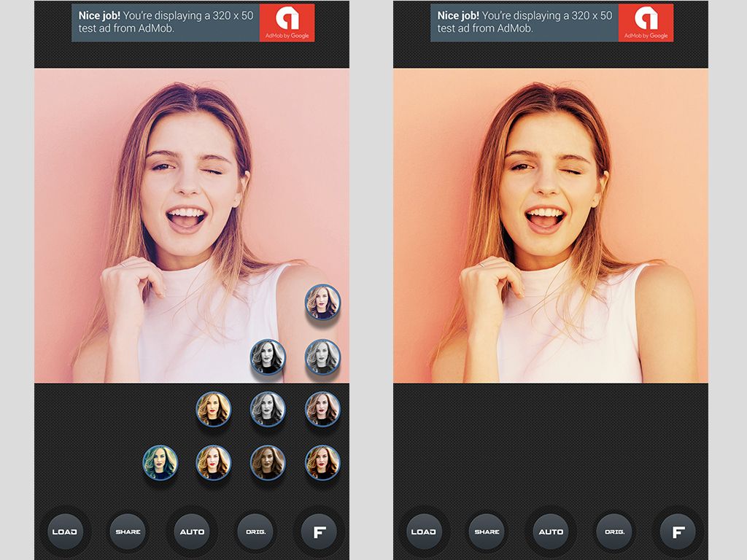
Task: Toggle the original photo with ORIG. button
Action: click(x=254, y=532)
